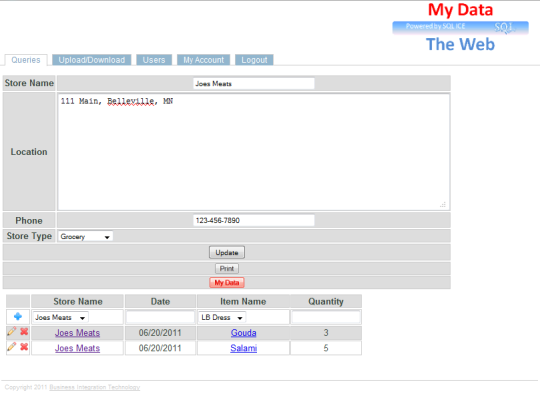Click quantity 3 in Gouda row
Screen dimensions: 540x396
326,333
